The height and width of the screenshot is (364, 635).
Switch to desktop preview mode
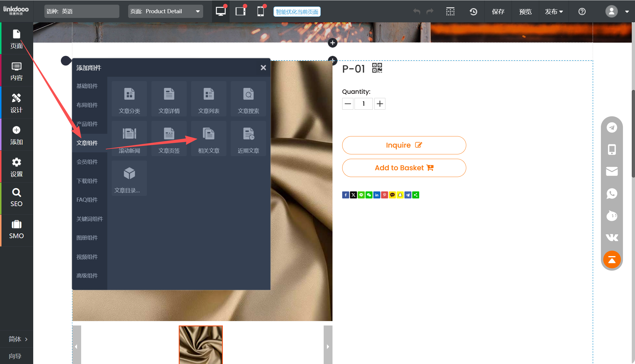pyautogui.click(x=220, y=11)
